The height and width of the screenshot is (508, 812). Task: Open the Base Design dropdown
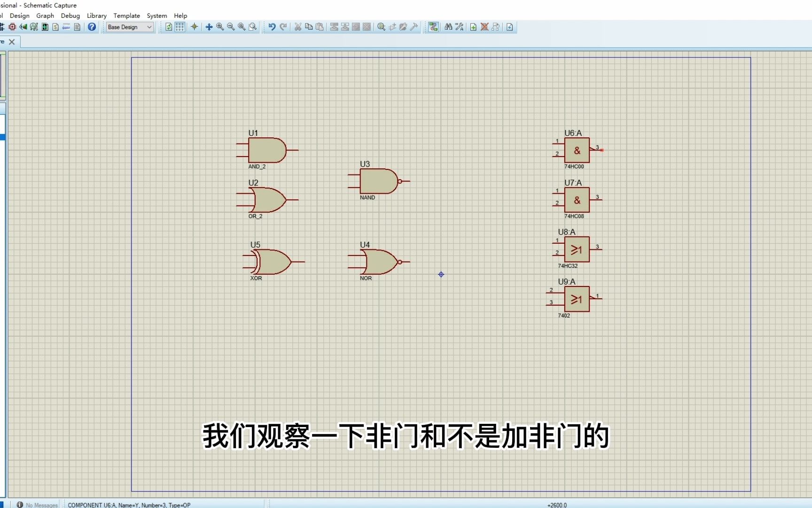(x=128, y=27)
